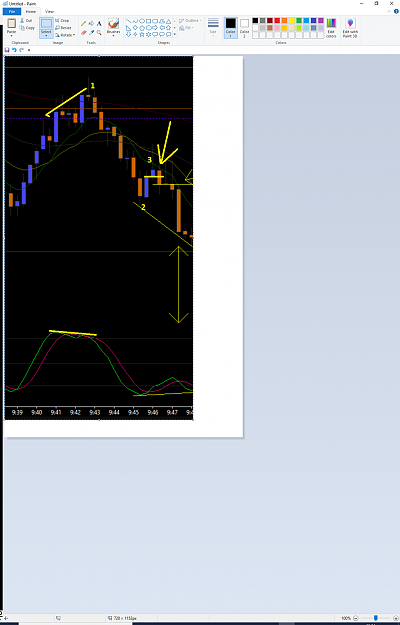Pick the yellow color swatch
The image size is (400, 625).
pyautogui.click(x=292, y=20)
